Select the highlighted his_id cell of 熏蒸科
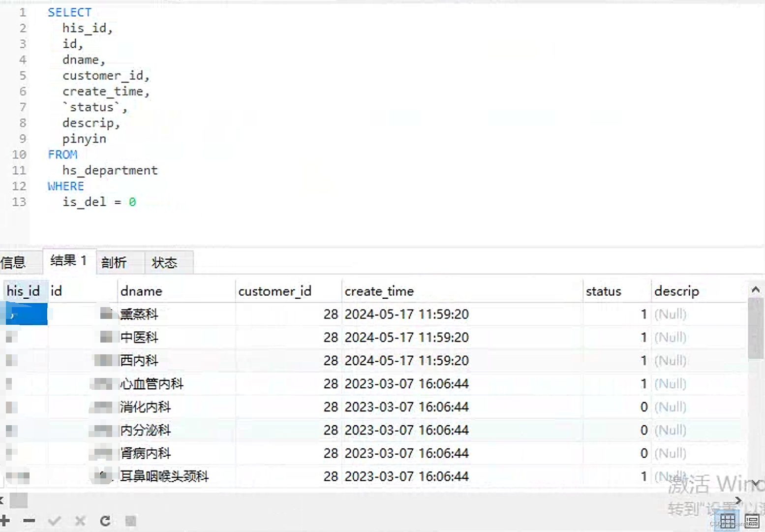 [25, 313]
